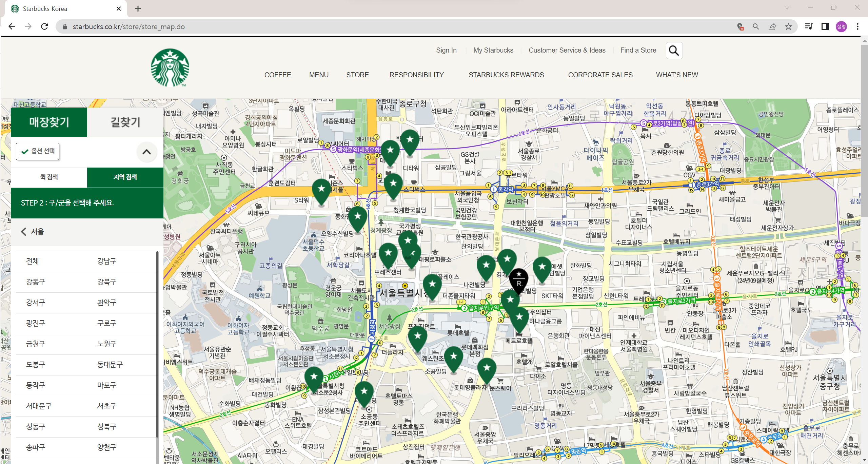Switch to the 길찾기 tab
The width and height of the screenshot is (868, 464).
pyautogui.click(x=125, y=122)
